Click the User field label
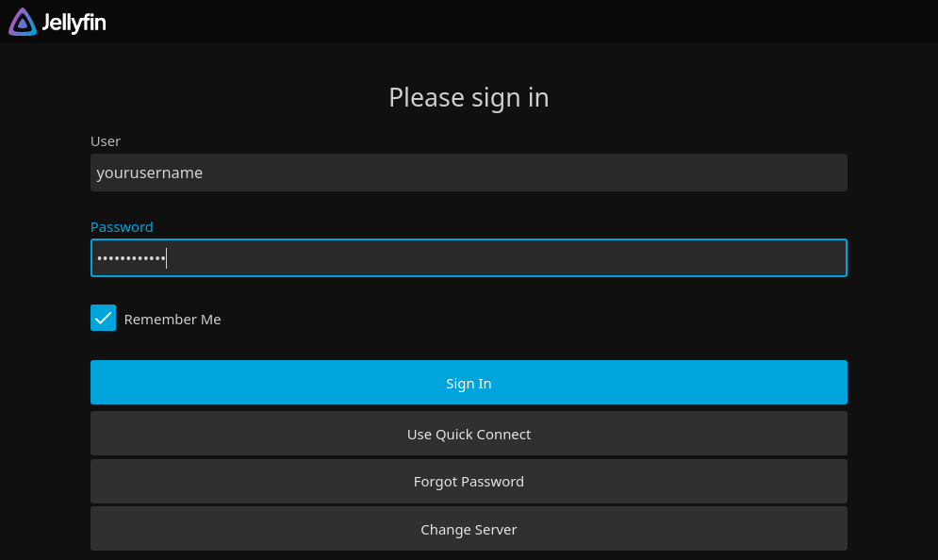Image resolution: width=938 pixels, height=560 pixels. 105,140
